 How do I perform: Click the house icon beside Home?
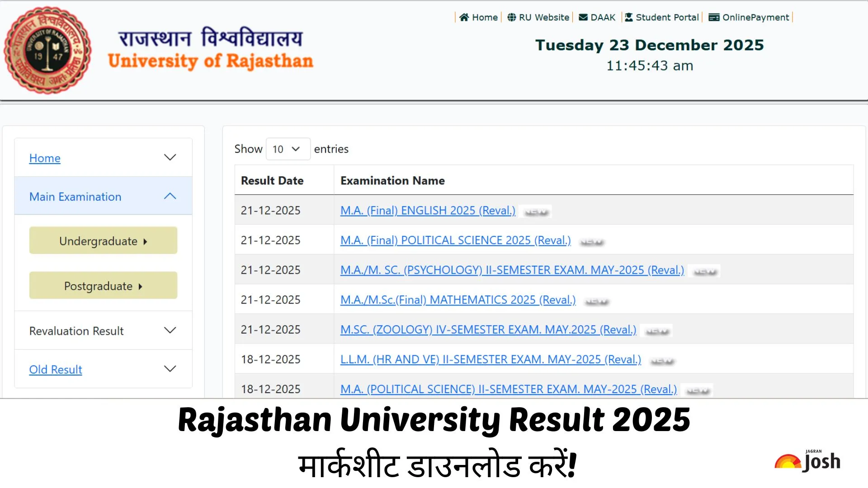tap(464, 17)
